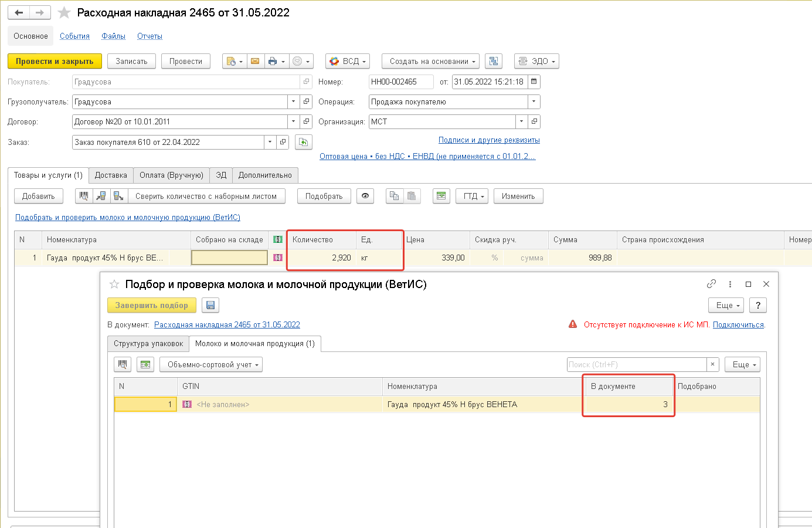The width and height of the screenshot is (812, 528).
Task: Switch to the Файлы section
Action: tap(113, 36)
